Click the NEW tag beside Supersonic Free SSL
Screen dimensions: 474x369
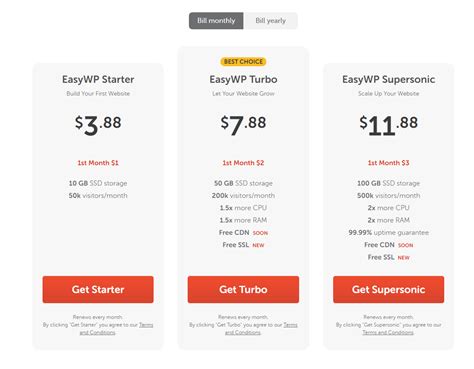coord(404,258)
